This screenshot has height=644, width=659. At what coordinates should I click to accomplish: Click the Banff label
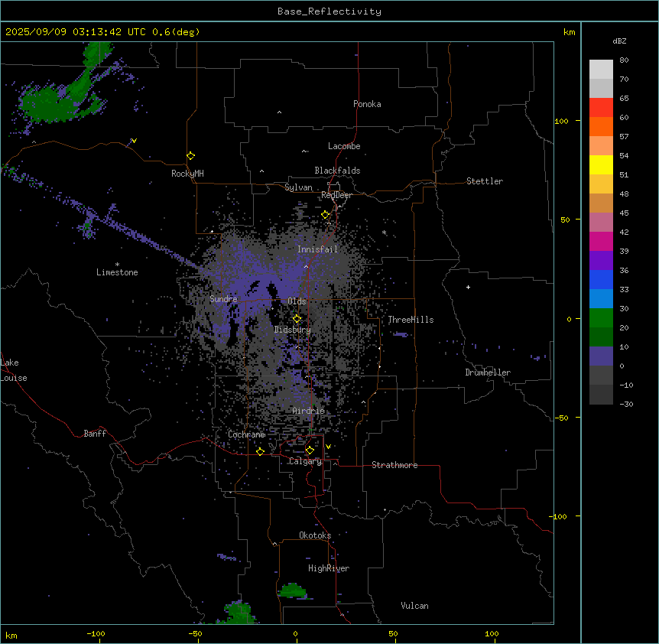point(95,434)
